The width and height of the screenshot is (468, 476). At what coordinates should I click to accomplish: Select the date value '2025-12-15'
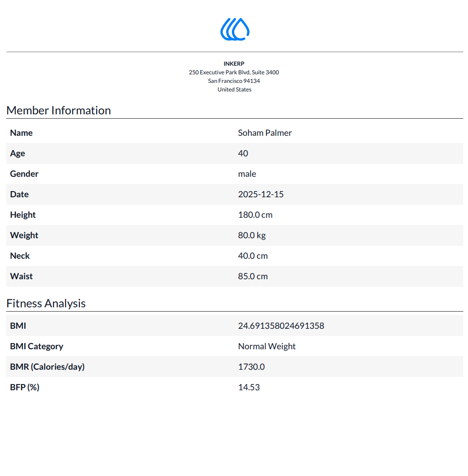tap(261, 194)
